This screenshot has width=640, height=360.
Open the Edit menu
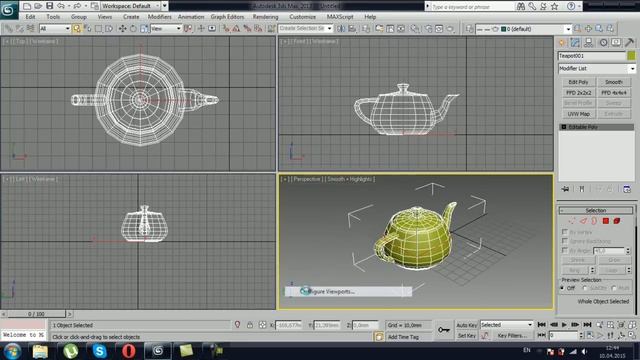pos(30,17)
